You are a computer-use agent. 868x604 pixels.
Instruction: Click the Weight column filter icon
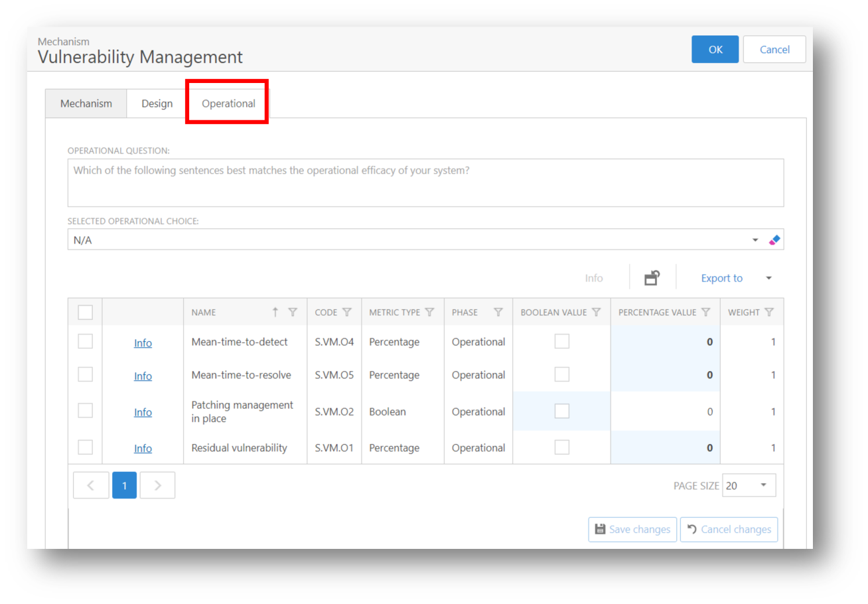(x=769, y=312)
